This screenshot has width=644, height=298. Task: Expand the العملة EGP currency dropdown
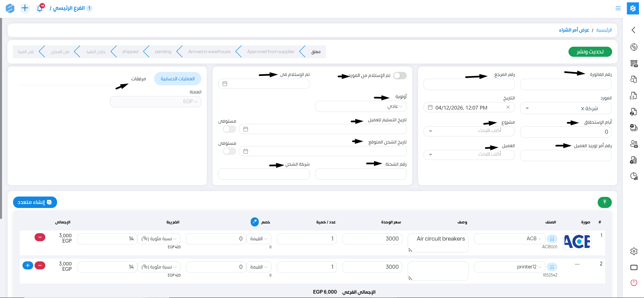tap(156, 101)
